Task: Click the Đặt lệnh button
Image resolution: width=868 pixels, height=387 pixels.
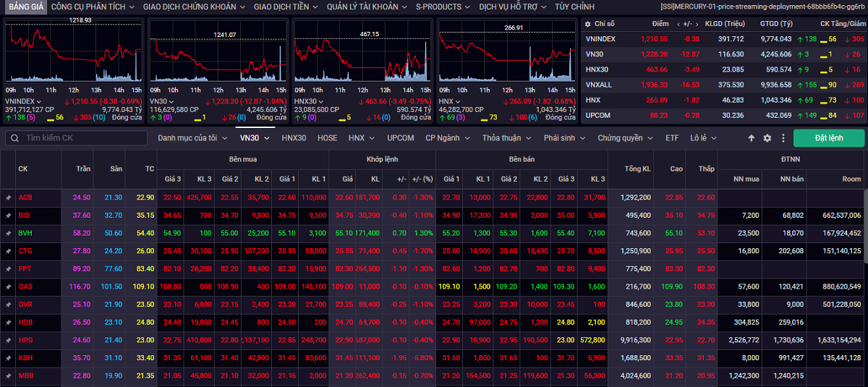Action: [829, 138]
